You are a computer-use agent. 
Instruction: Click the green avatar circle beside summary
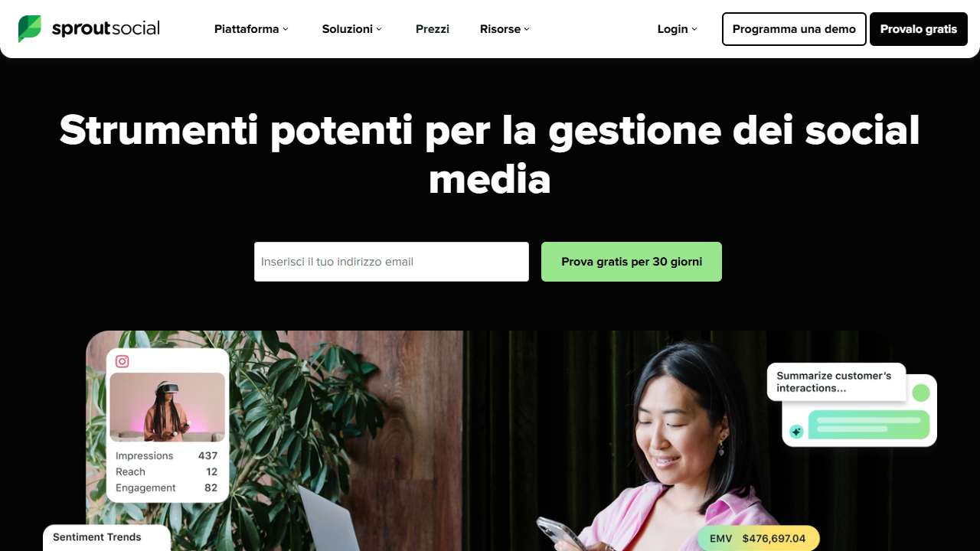coord(920,393)
